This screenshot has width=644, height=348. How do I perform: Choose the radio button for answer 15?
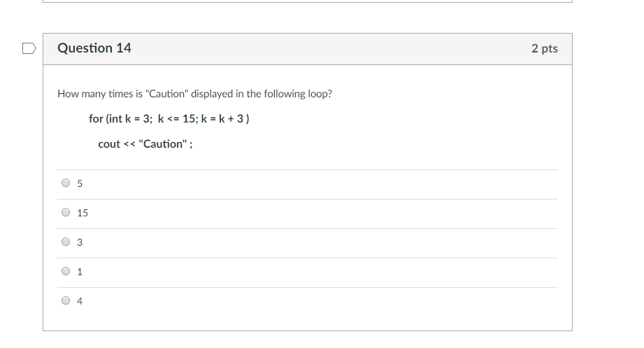[x=66, y=213]
